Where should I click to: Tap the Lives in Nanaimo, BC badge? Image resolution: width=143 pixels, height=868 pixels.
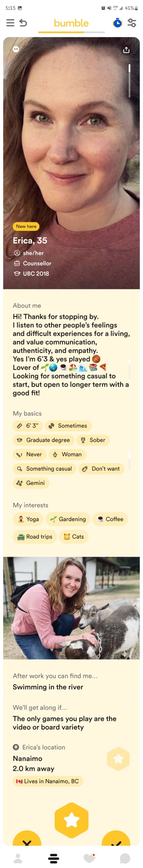pyautogui.click(x=48, y=781)
